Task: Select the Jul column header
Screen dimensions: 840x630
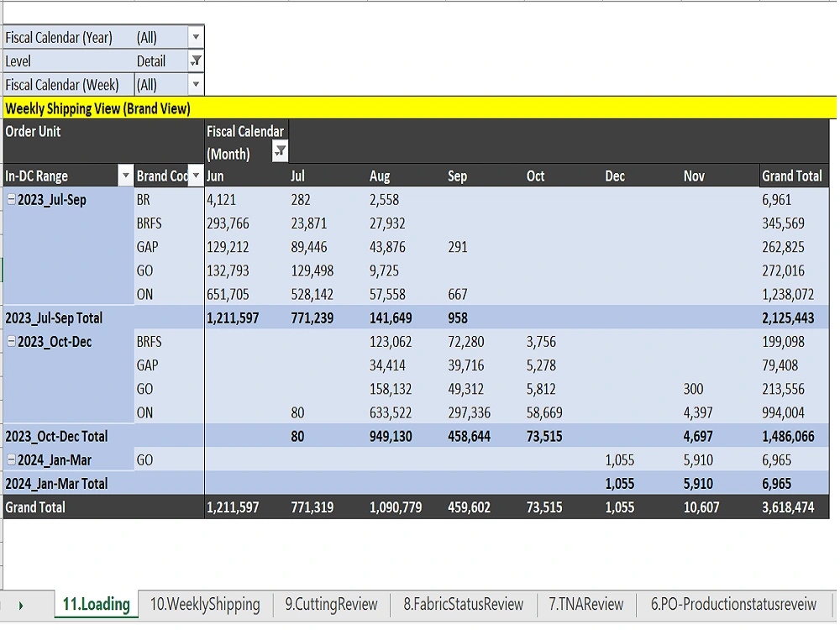Action: point(328,176)
